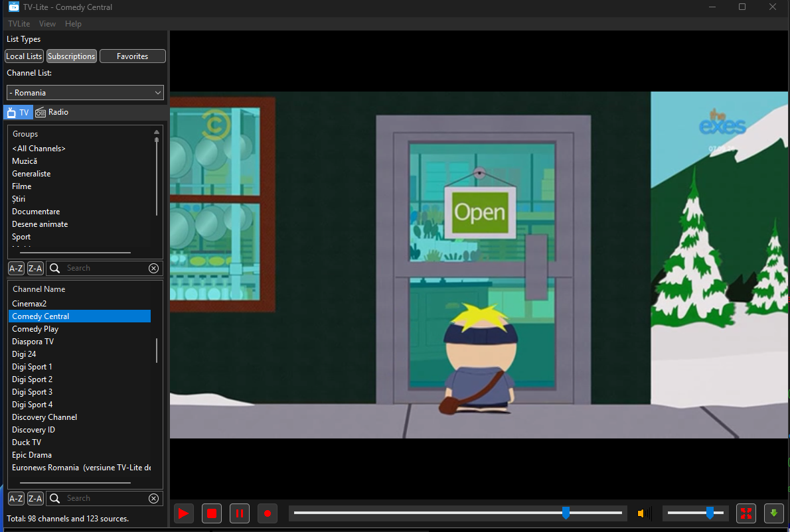Switch to the Radio tab

52,112
